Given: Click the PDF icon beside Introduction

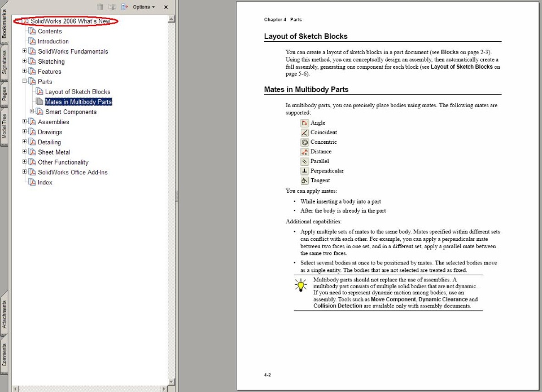Looking at the screenshot, I should tap(32, 41).
